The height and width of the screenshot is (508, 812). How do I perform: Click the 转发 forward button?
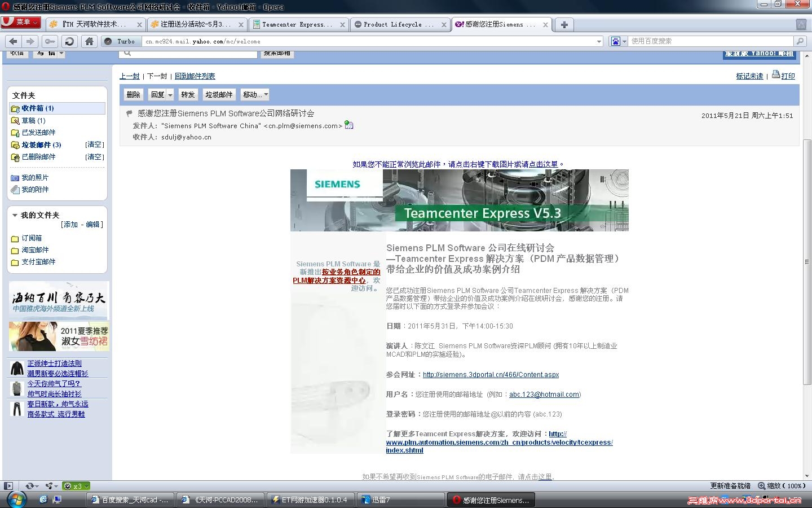[x=188, y=94]
